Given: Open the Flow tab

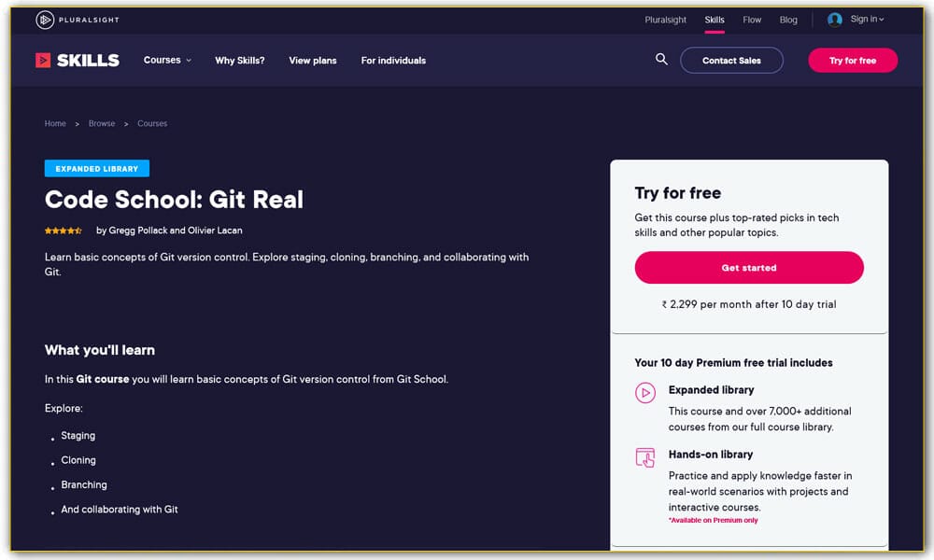Looking at the screenshot, I should click(752, 20).
